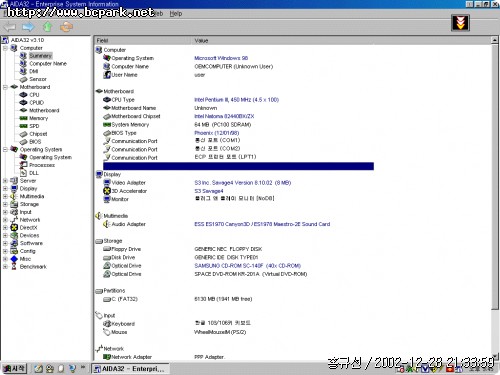Open the S3 Inc. Savage4 video adapter link
500x375 pixels.
point(243,183)
